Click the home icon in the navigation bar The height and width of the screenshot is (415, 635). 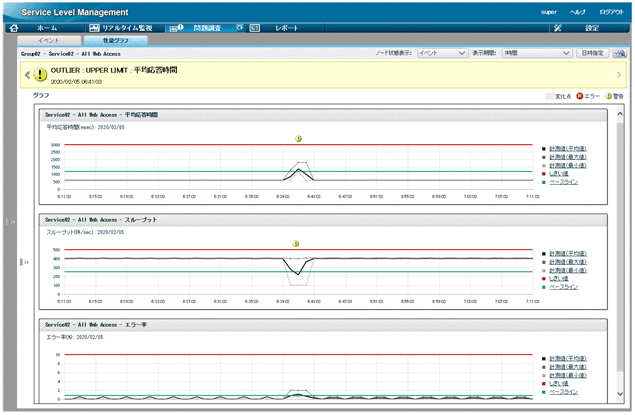pyautogui.click(x=13, y=28)
